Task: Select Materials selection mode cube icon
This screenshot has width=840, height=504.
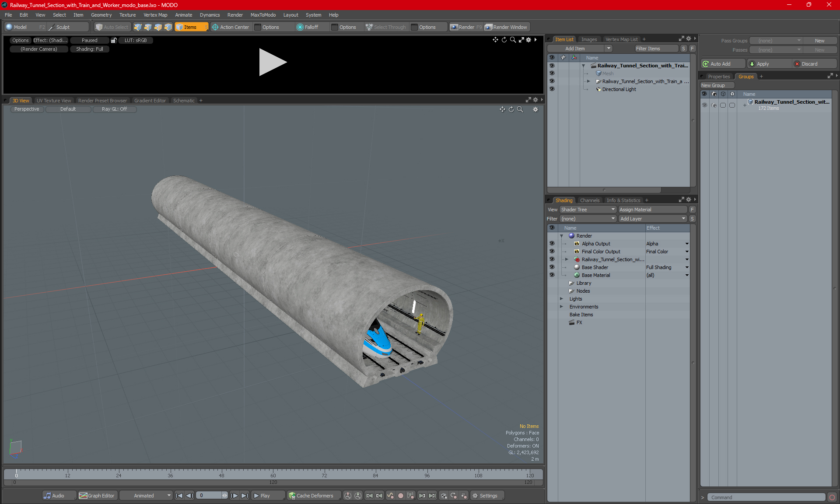Action: click(x=168, y=27)
